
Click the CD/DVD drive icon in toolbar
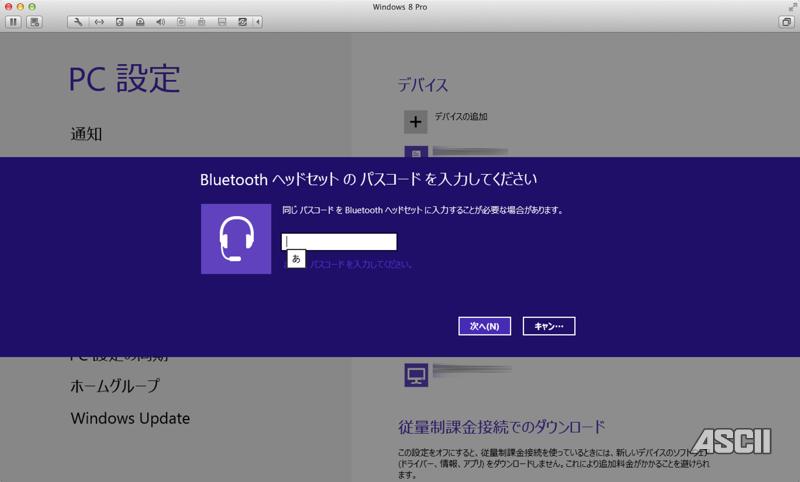pyautogui.click(x=140, y=22)
